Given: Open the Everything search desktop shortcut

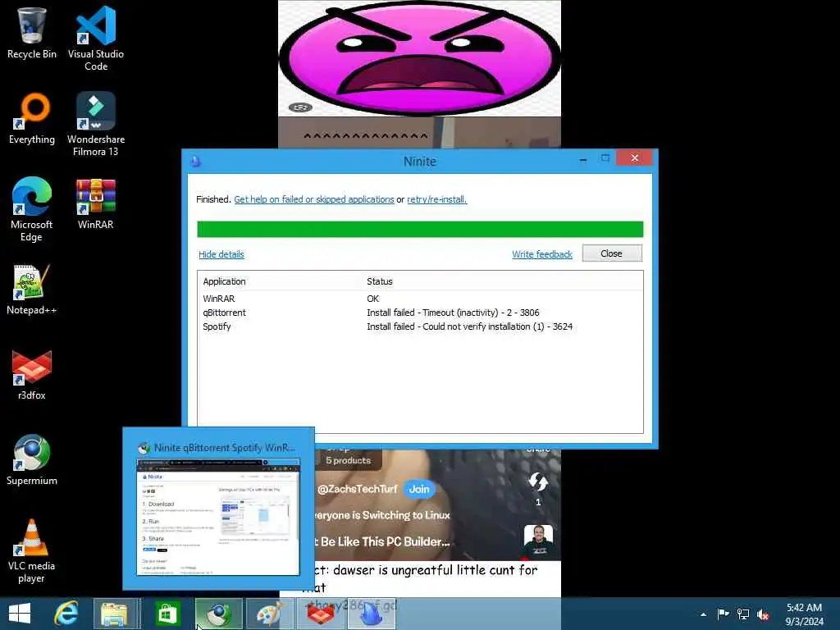Looking at the screenshot, I should pos(32,119).
